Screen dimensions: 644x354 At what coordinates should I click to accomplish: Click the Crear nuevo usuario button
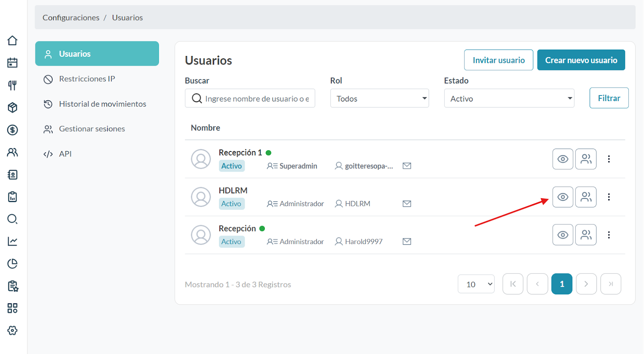coord(581,60)
